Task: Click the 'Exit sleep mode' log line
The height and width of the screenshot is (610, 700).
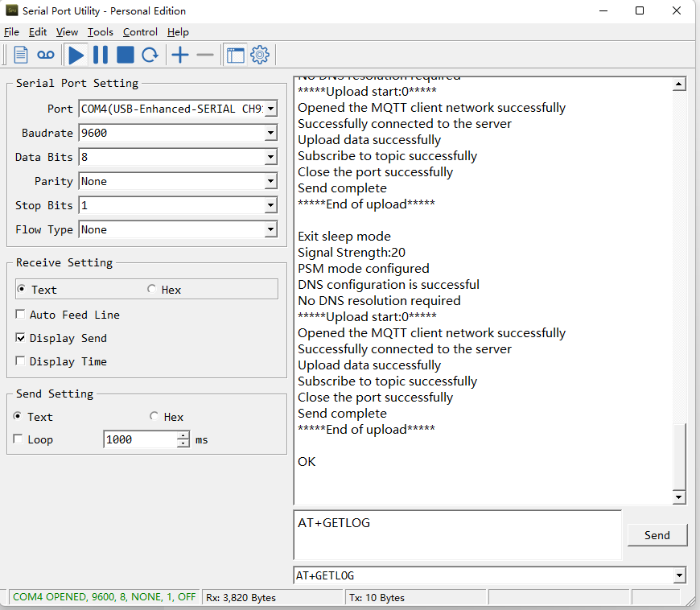Action: coord(344,237)
